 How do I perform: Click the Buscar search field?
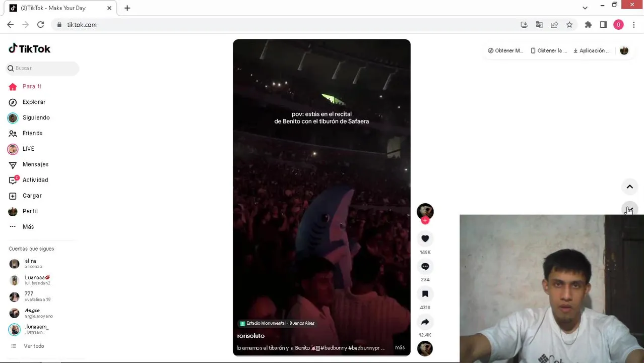[43, 68]
